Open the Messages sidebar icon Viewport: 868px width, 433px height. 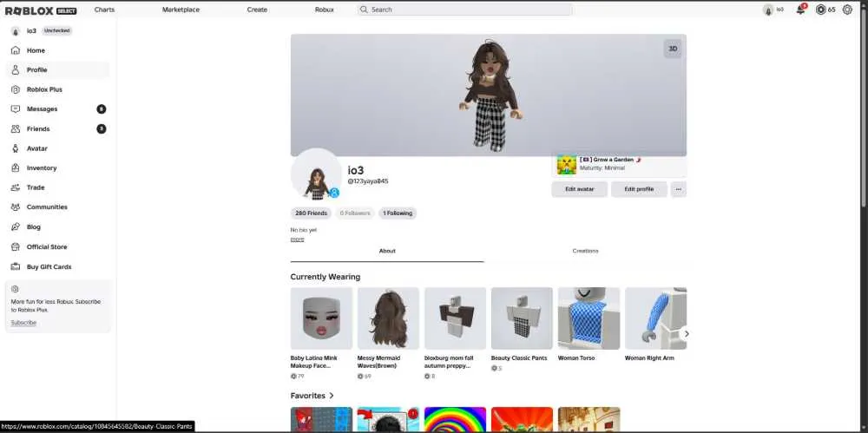[x=16, y=109]
